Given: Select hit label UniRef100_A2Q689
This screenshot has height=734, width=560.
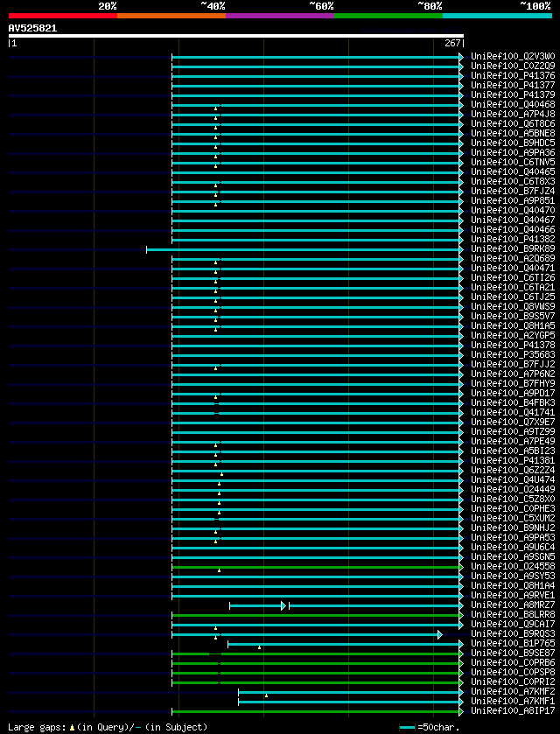Looking at the screenshot, I should [513, 258].
